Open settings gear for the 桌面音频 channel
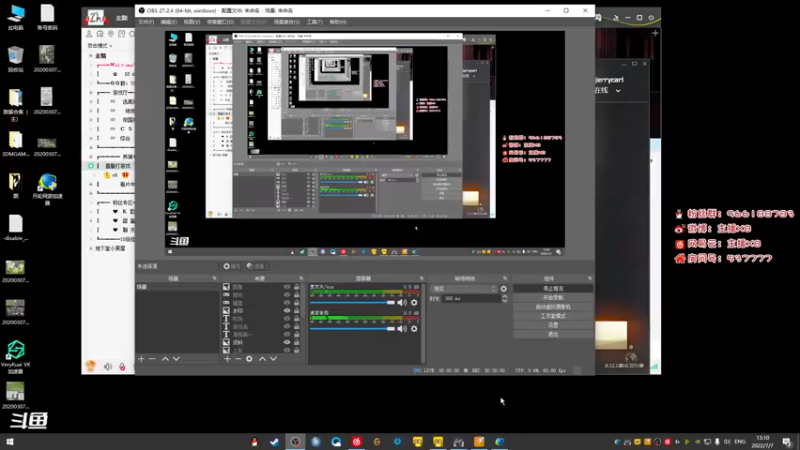 pyautogui.click(x=414, y=329)
